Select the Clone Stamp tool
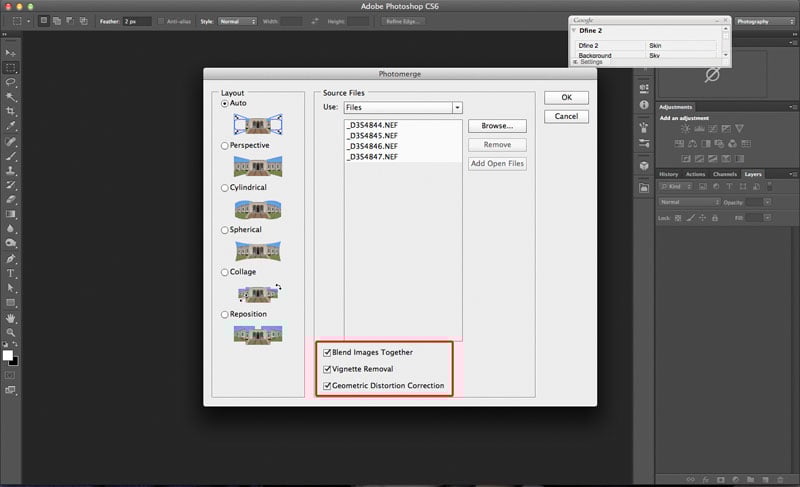The width and height of the screenshot is (800, 487). [10, 171]
